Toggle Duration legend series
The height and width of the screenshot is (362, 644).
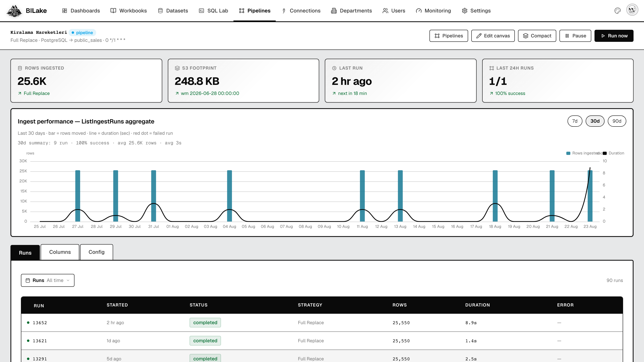pos(613,153)
